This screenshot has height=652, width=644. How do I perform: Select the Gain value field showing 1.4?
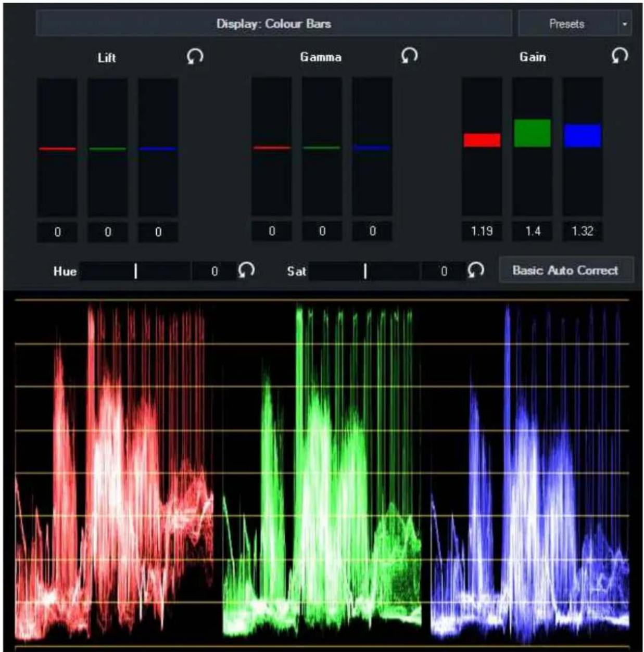click(x=532, y=231)
